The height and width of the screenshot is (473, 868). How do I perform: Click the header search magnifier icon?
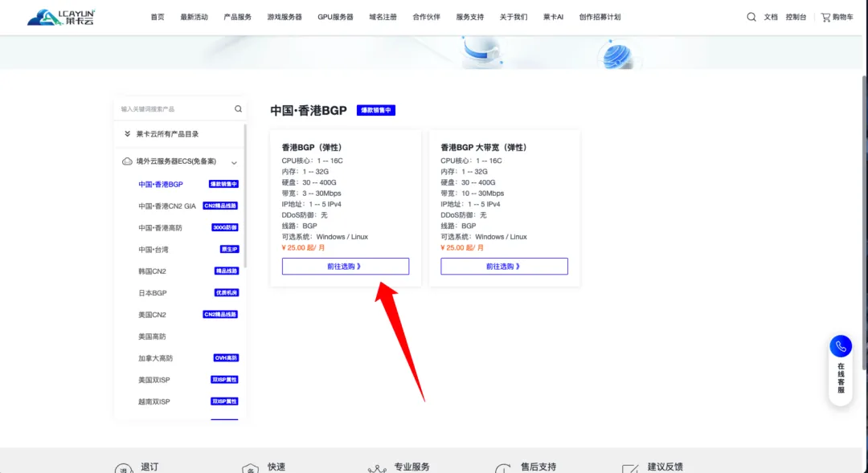click(751, 17)
